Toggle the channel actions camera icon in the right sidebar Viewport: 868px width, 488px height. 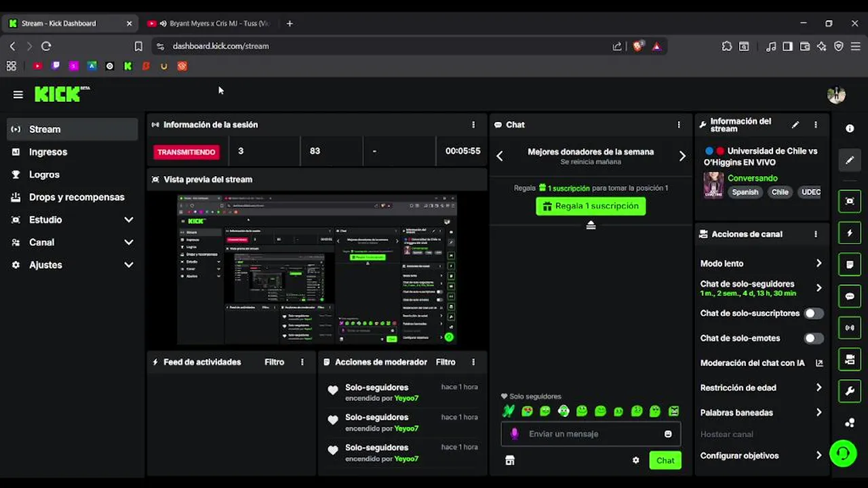850,359
